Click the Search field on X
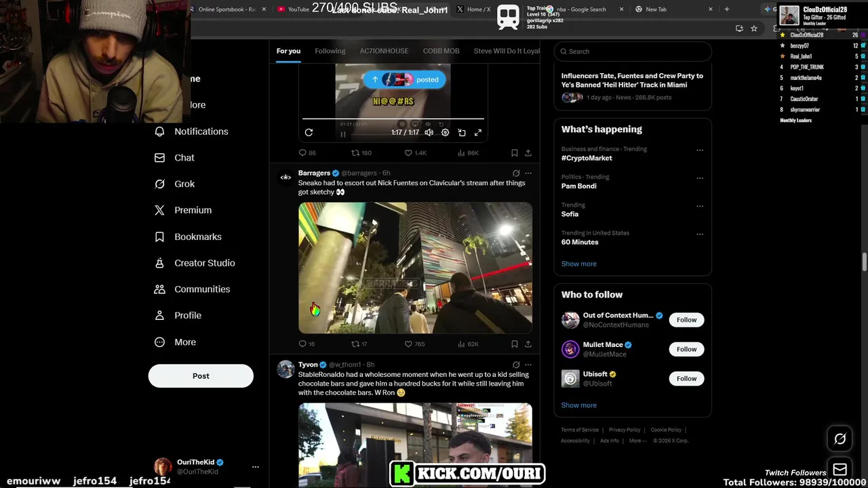The image size is (868, 488). tap(633, 52)
